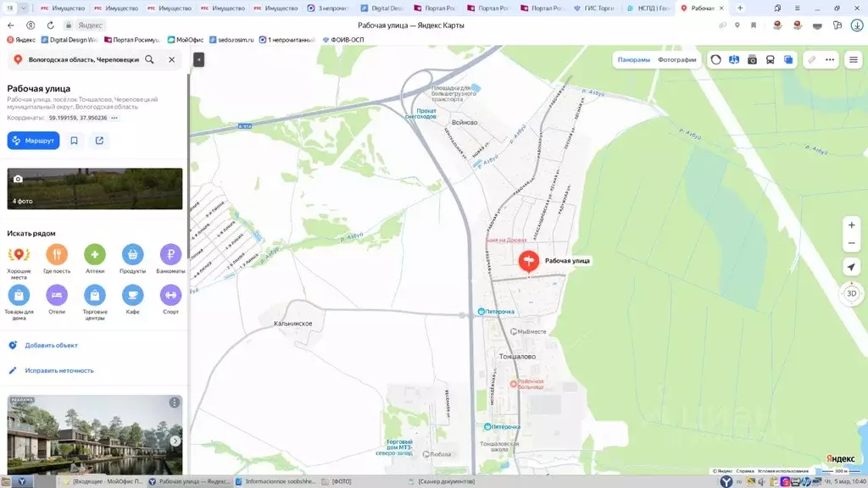The image size is (868, 488).
Task: Open the street photo thumbnail with 4 фото
Action: [95, 188]
